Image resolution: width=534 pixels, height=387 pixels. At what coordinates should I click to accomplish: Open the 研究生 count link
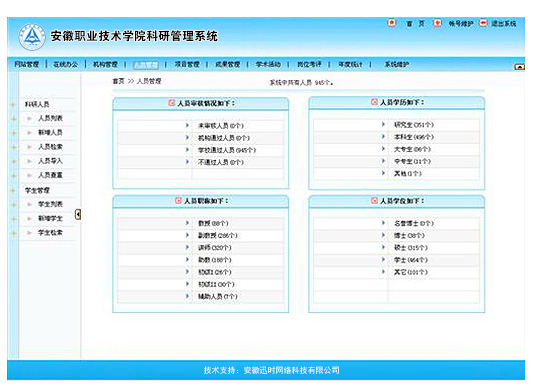point(414,125)
